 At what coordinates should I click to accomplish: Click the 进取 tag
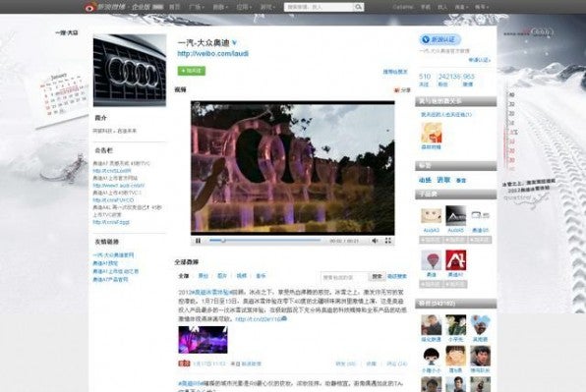[443, 180]
